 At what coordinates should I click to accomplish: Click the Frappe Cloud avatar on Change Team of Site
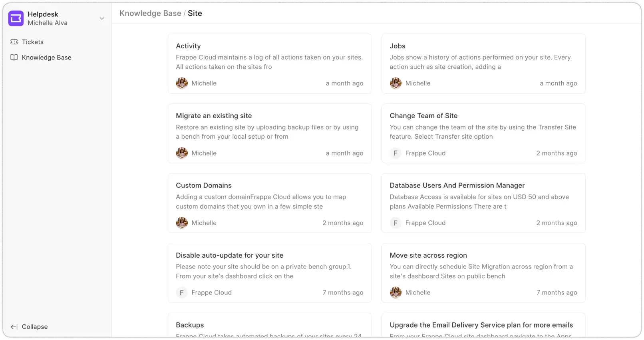[x=396, y=153]
